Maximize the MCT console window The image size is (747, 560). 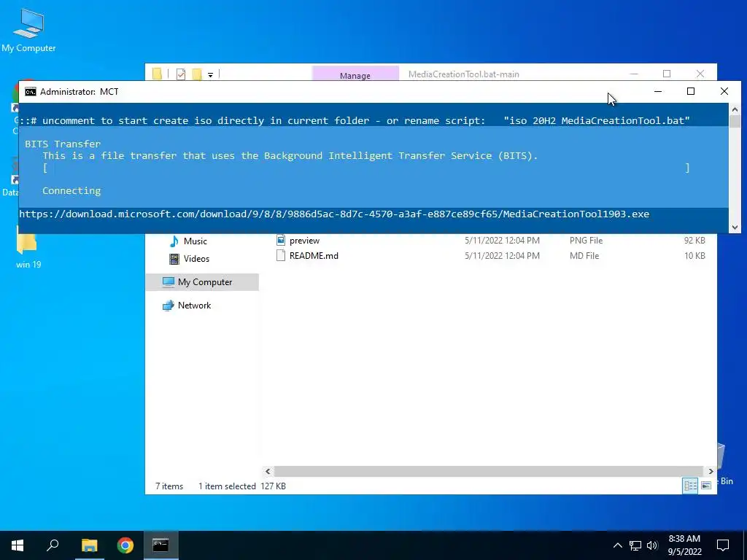coord(690,91)
